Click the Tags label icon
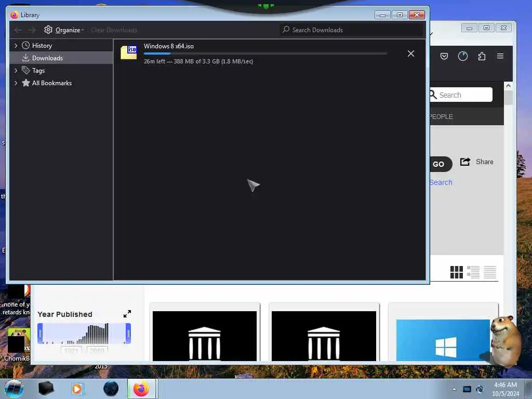The image size is (532, 399). tap(26, 70)
